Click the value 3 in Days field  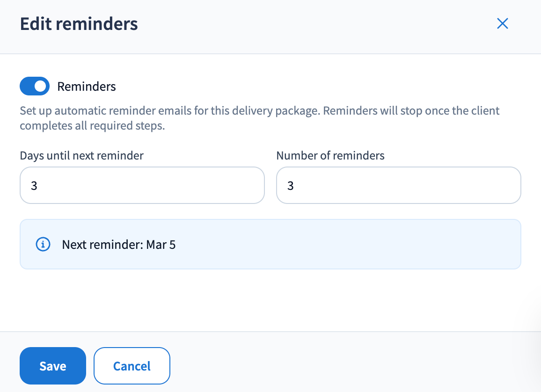click(34, 186)
